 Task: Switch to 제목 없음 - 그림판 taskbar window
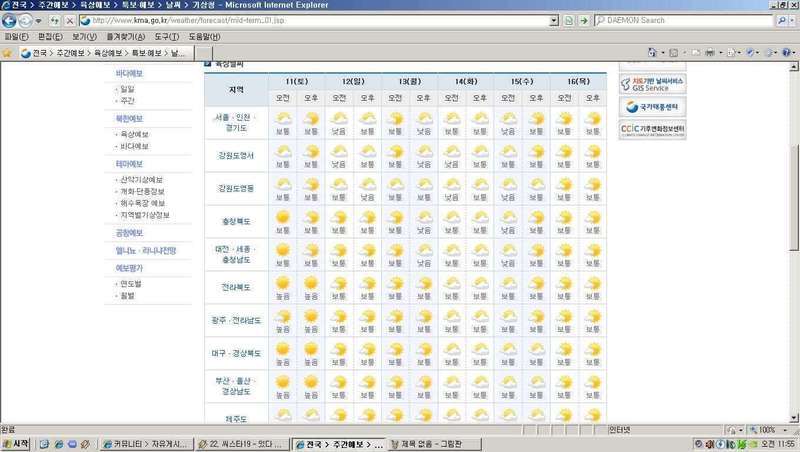tap(434, 445)
